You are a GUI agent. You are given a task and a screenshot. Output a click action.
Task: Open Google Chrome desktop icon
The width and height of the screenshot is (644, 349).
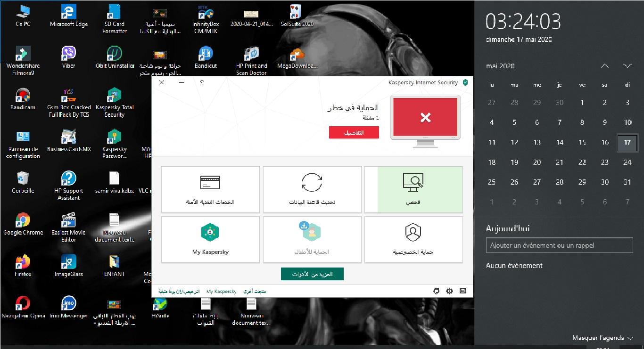[23, 224]
